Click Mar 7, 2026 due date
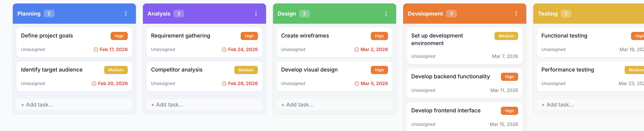 [x=505, y=57]
